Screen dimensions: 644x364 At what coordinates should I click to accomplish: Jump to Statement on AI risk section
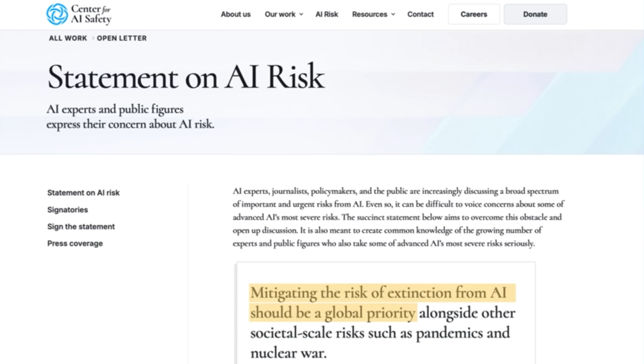(x=83, y=193)
